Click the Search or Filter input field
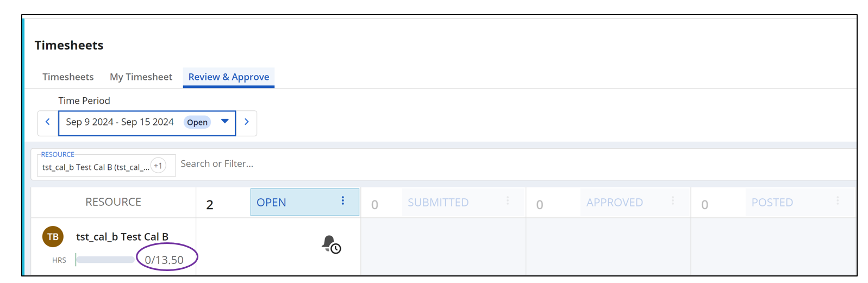This screenshot has height=283, width=868. (x=380, y=164)
